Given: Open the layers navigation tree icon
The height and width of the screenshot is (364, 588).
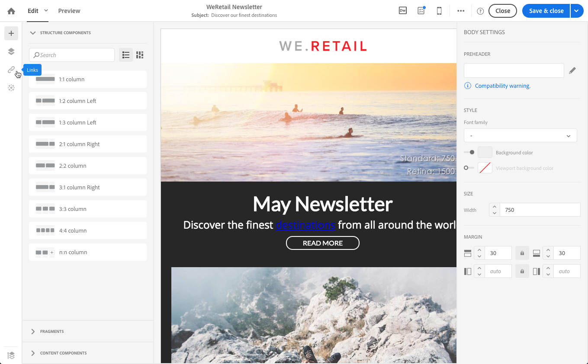Looking at the screenshot, I should 11,51.
